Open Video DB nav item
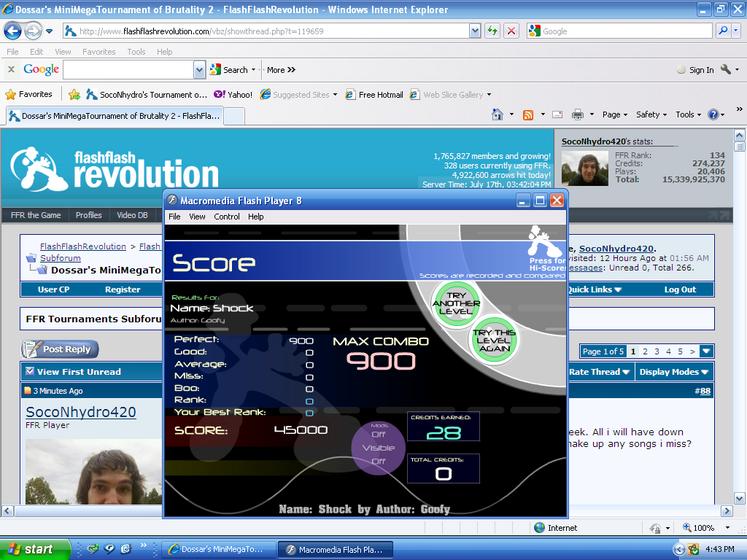The height and width of the screenshot is (560, 747). pyautogui.click(x=132, y=215)
